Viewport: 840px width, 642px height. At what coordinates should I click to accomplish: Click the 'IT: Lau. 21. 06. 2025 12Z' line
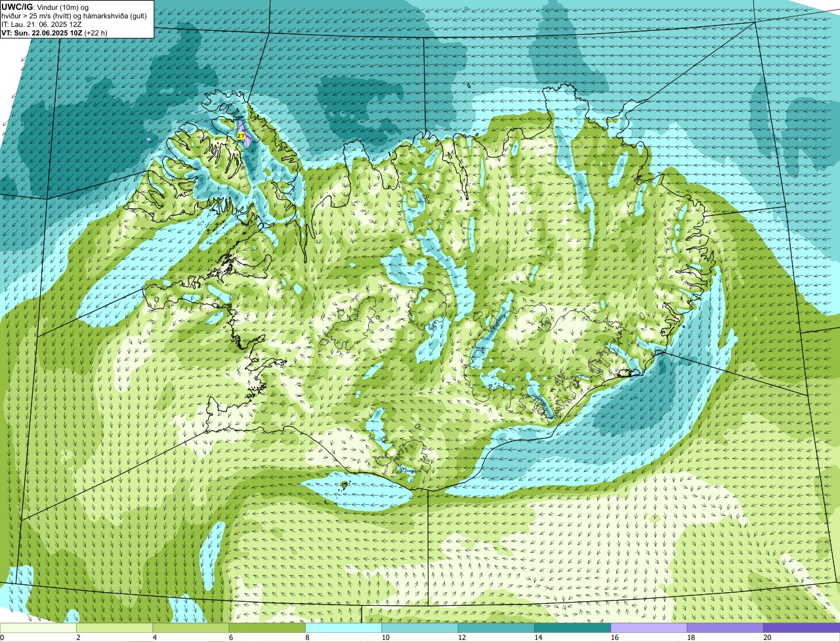click(41, 24)
